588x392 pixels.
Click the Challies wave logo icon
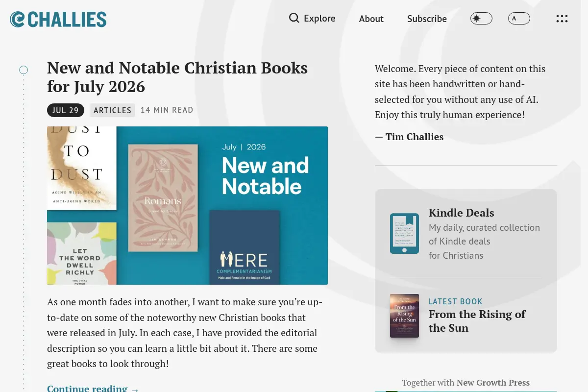click(17, 19)
